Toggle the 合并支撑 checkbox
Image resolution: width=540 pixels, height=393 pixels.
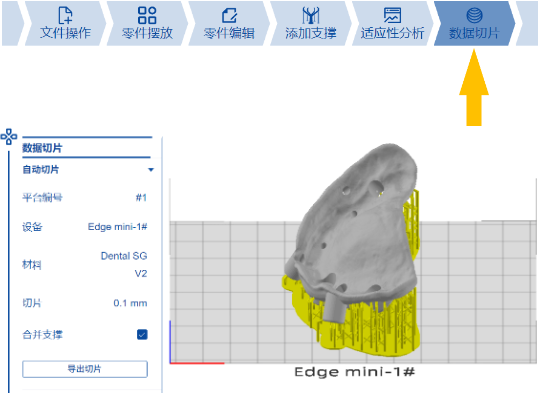[x=142, y=334]
